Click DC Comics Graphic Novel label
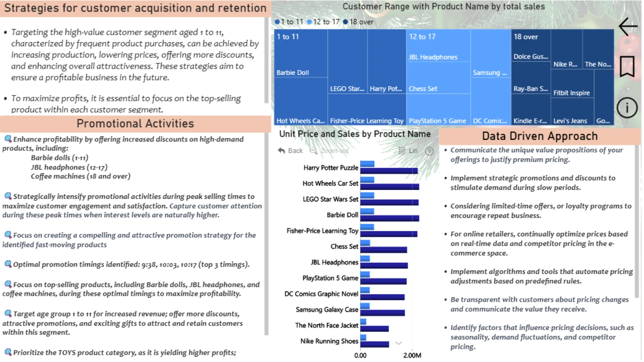The width and height of the screenshot is (644, 362). click(x=321, y=294)
